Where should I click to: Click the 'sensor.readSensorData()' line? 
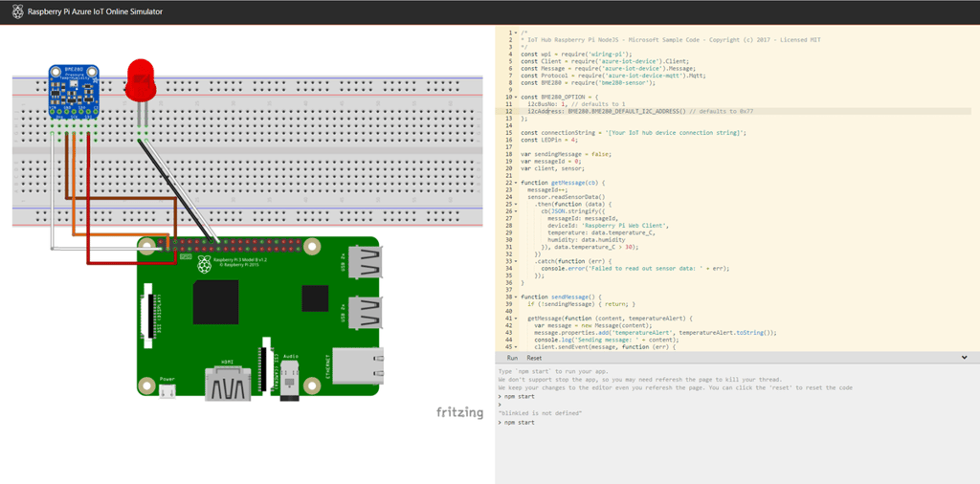click(567, 197)
